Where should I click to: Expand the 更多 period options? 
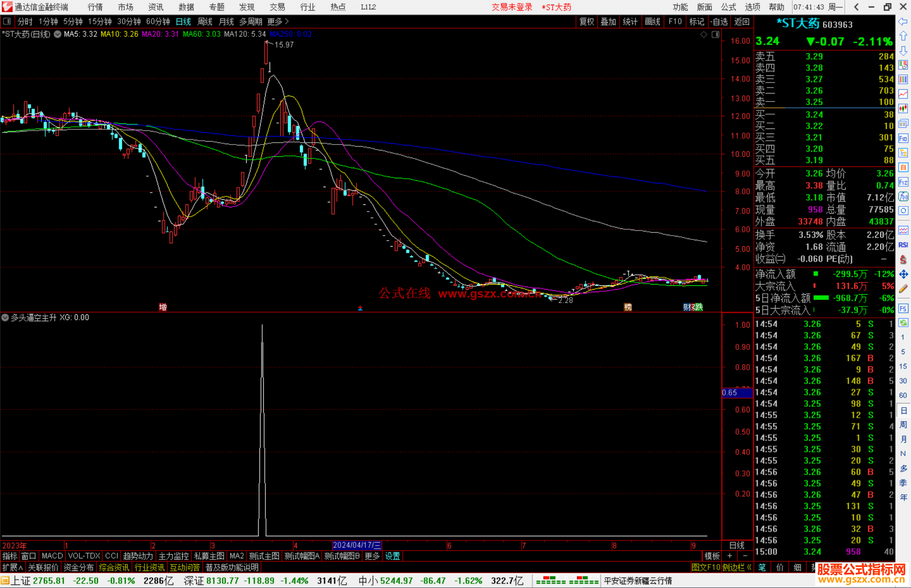pyautogui.click(x=278, y=21)
